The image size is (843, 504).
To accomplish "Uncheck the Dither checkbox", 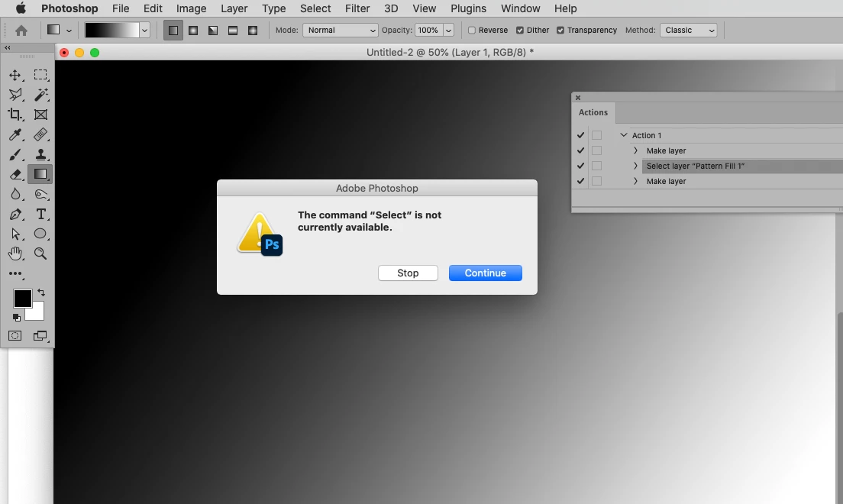I will pyautogui.click(x=520, y=30).
